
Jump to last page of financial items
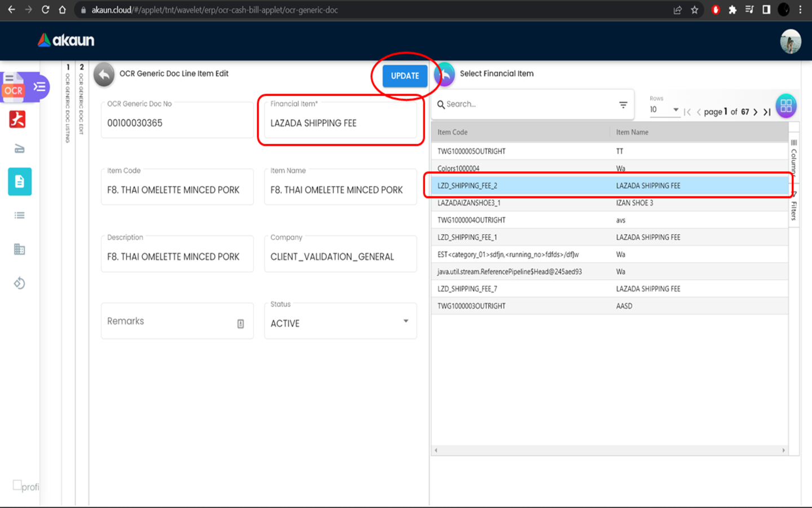[767, 112]
